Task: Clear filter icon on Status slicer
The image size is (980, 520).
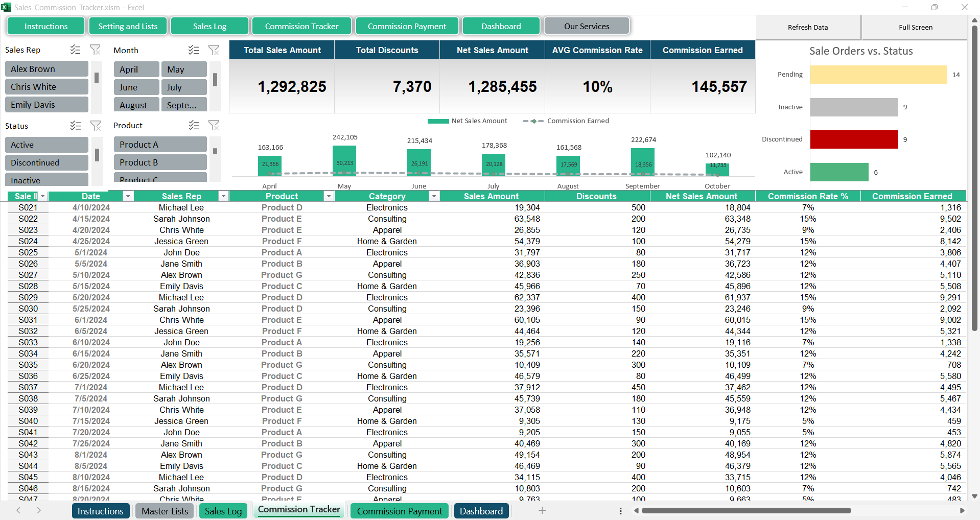Action: pos(95,126)
